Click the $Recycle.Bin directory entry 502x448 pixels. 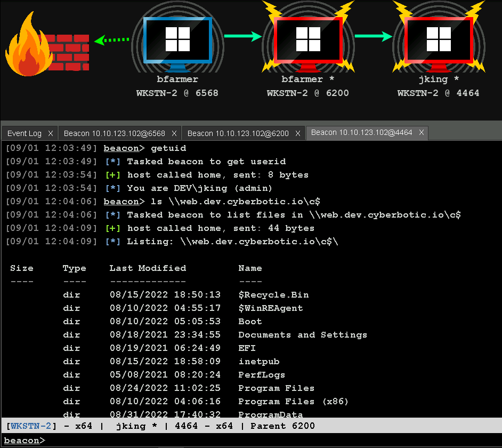pyautogui.click(x=273, y=295)
